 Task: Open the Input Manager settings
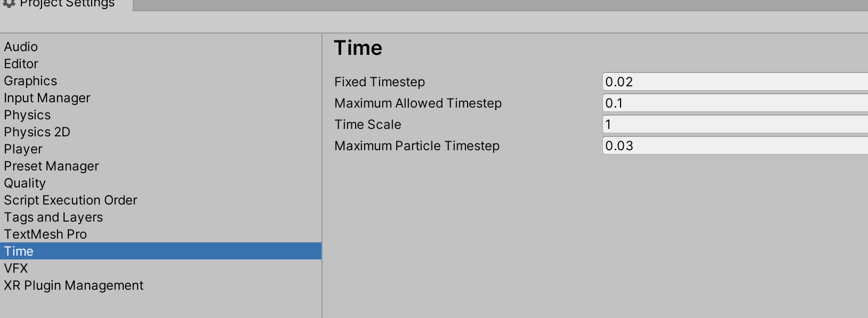click(x=47, y=98)
